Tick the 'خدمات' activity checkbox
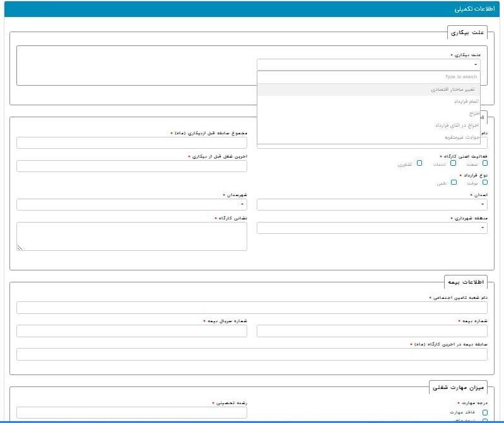 pos(453,163)
